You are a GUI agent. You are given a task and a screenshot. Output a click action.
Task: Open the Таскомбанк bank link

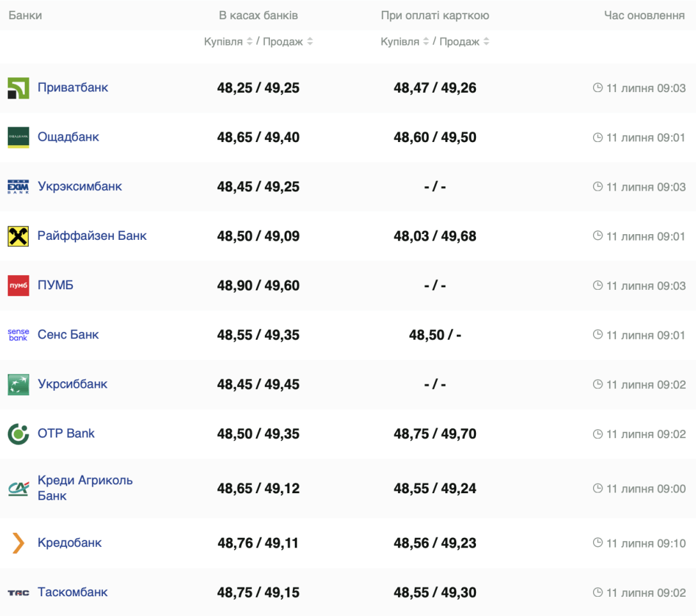(x=73, y=592)
